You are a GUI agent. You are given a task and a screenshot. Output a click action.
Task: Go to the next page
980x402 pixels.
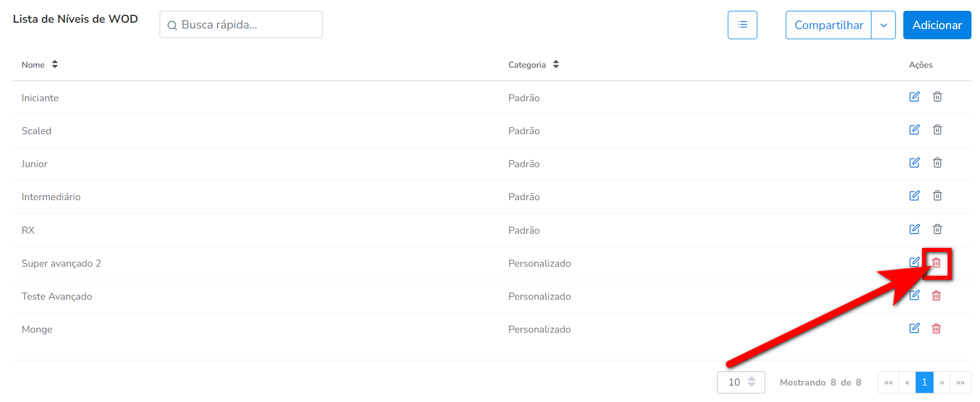coord(942,382)
